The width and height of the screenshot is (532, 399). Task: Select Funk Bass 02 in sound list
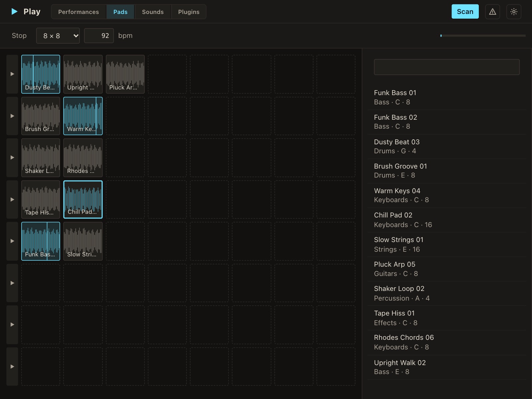447,122
